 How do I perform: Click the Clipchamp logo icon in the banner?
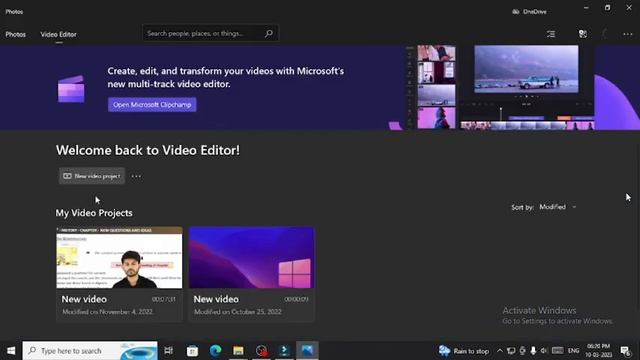pyautogui.click(x=71, y=89)
